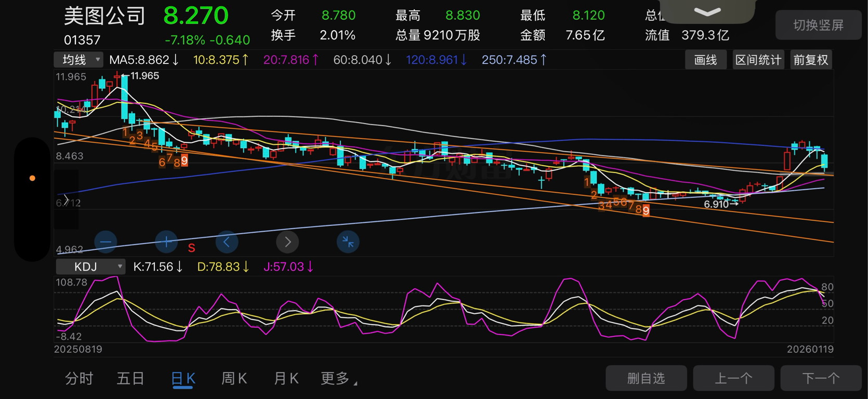Switch to 分时 tab

pyautogui.click(x=79, y=379)
